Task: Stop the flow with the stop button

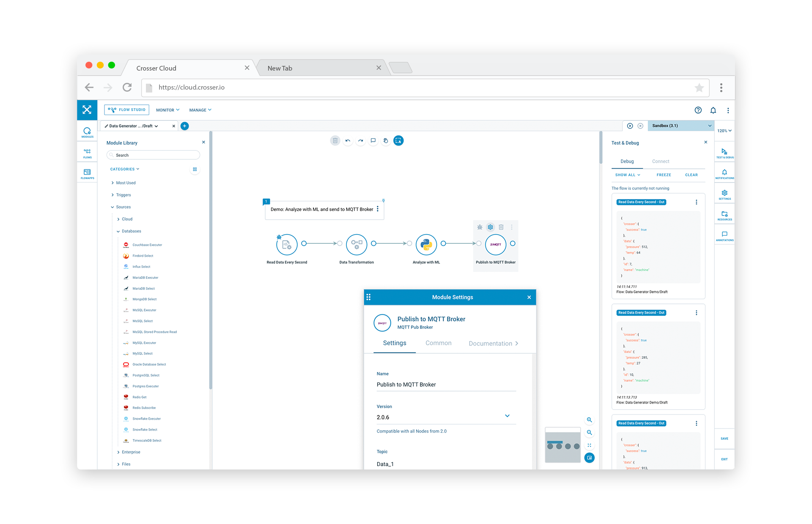Action: [x=640, y=126]
